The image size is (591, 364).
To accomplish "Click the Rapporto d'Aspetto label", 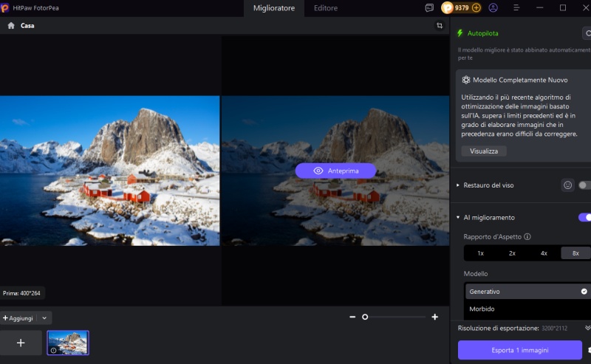I will (492, 237).
